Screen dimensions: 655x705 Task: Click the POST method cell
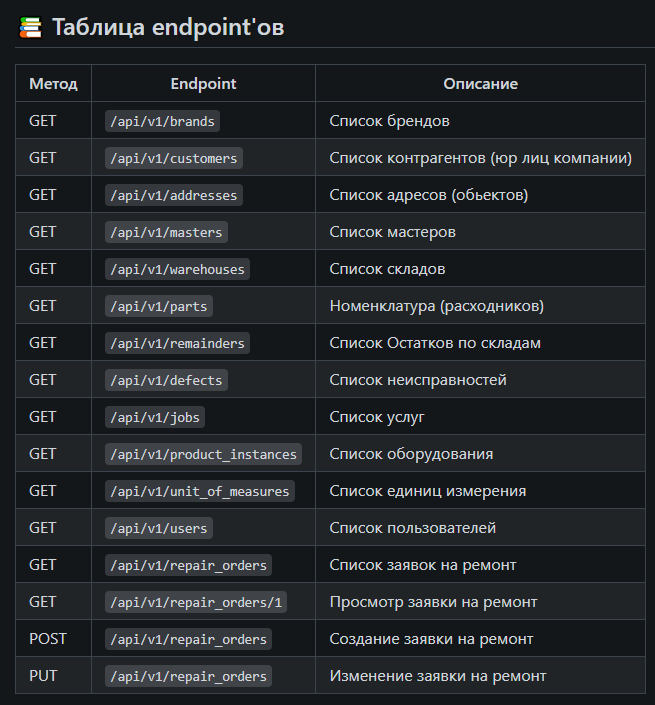click(x=47, y=639)
